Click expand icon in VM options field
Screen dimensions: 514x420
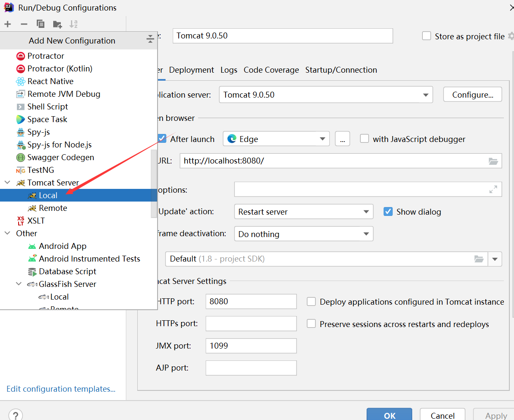coord(493,190)
